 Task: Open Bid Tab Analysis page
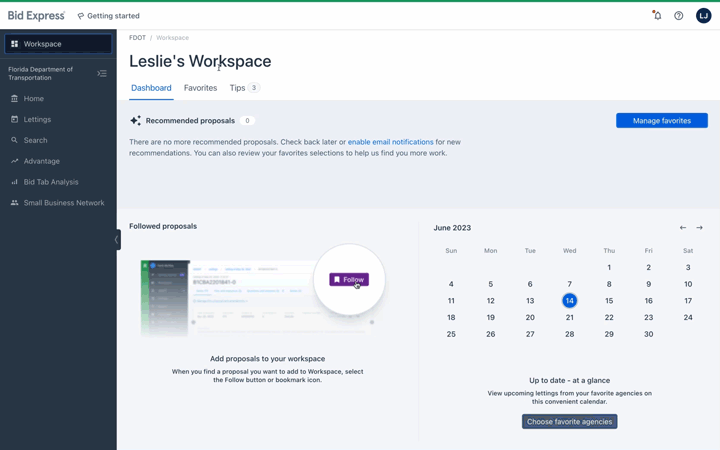[51, 182]
